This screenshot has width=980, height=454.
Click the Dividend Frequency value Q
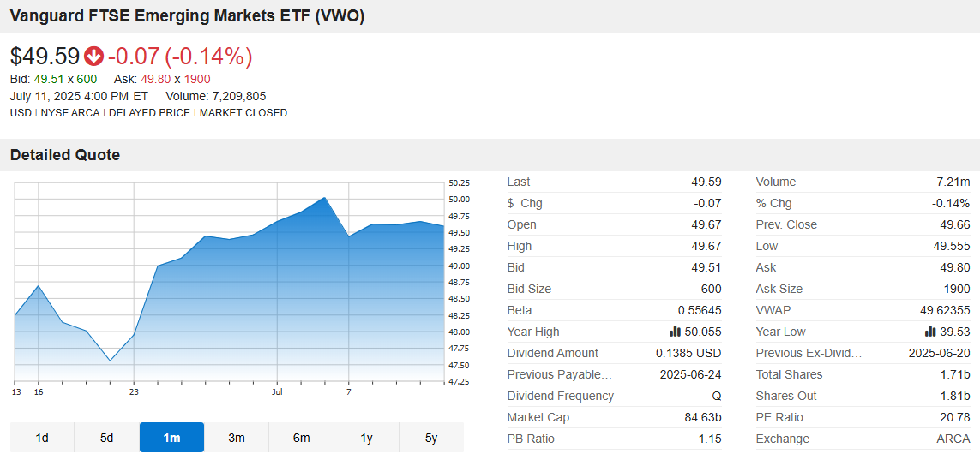(717, 396)
